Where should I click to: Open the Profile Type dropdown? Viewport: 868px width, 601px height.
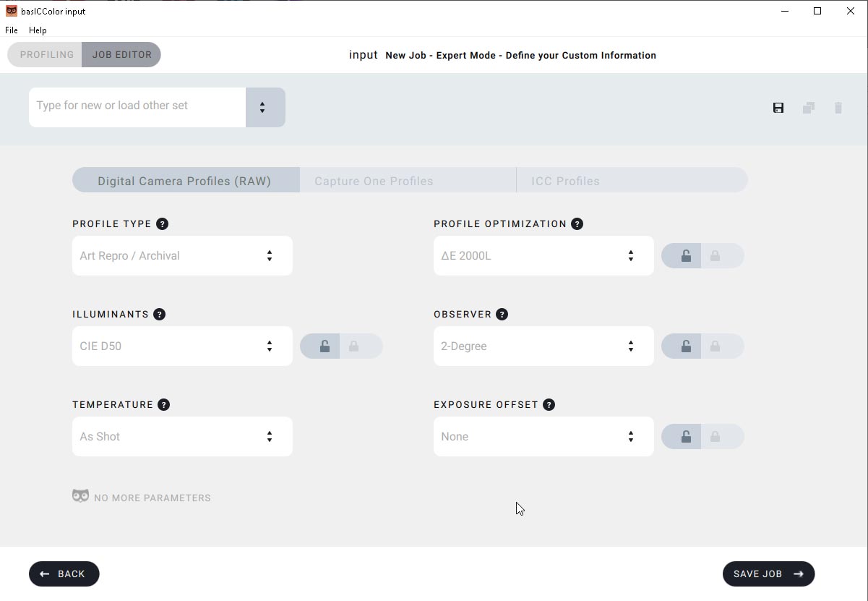coord(182,255)
